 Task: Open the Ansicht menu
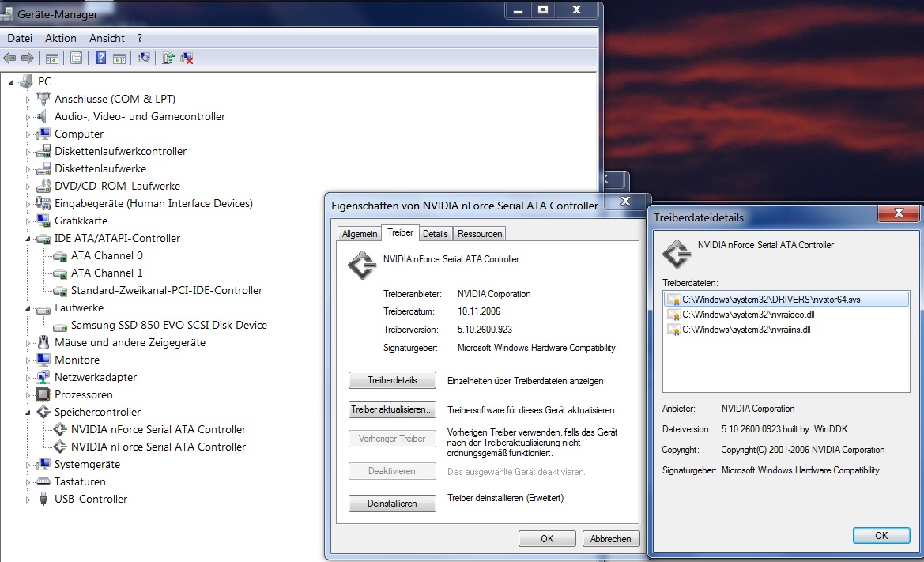[x=107, y=38]
